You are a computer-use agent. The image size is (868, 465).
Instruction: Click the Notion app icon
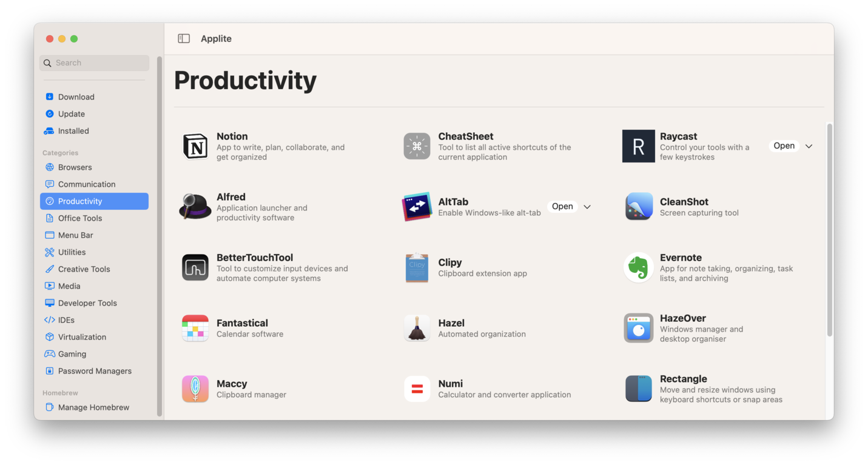[x=195, y=146]
